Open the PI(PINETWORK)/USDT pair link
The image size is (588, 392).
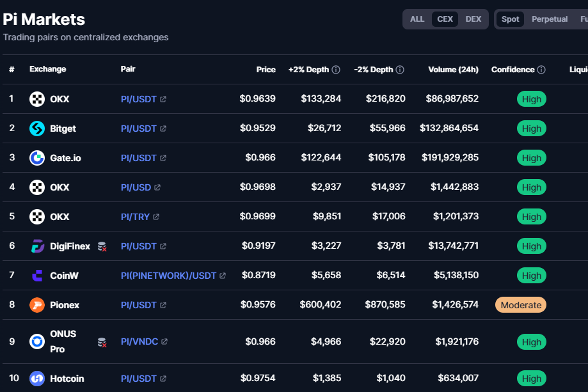click(x=168, y=276)
